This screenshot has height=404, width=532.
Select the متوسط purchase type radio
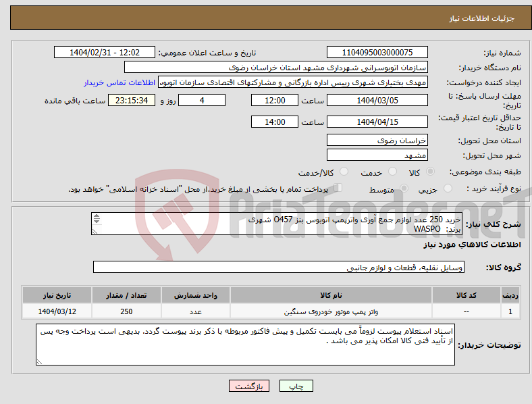(x=404, y=188)
